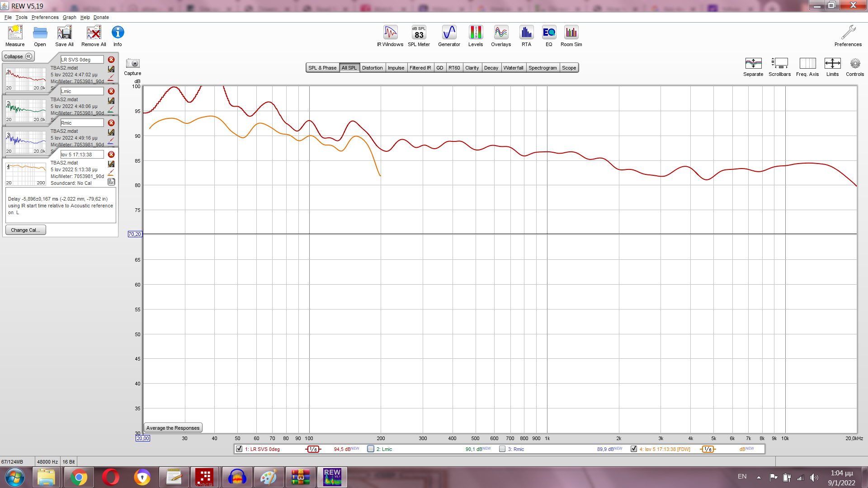Collapse the measurements panel
Image resolution: width=868 pixels, height=488 pixels.
(x=18, y=56)
